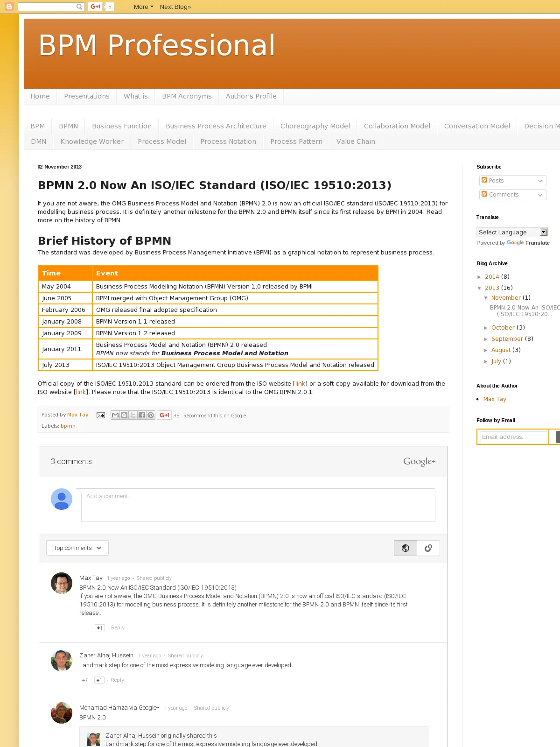The width and height of the screenshot is (560, 747).
Task: Open the Select Language dropdown
Action: click(x=512, y=232)
